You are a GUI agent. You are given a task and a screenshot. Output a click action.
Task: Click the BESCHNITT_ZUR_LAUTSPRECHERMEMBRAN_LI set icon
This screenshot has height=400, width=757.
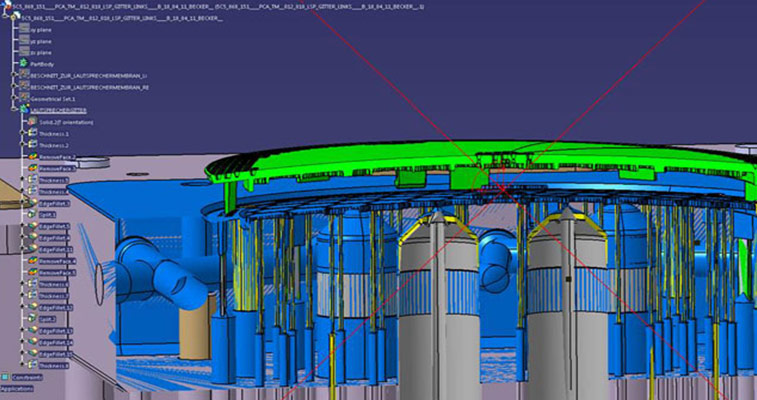click(x=24, y=74)
